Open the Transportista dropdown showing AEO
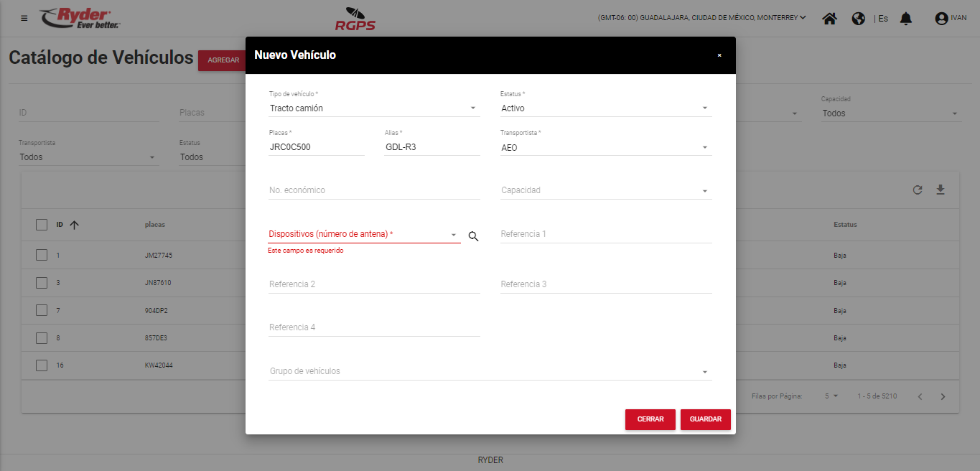The image size is (980, 471). tap(605, 148)
